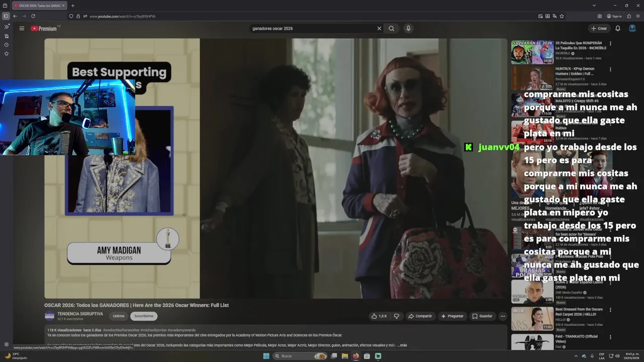Clear the search query with the X

[379, 29]
